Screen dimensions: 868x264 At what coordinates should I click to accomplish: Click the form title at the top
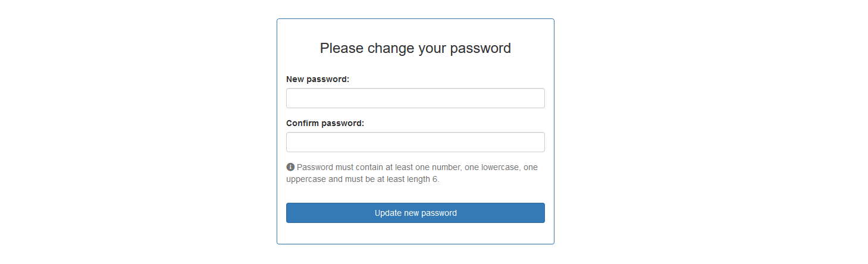coord(415,48)
